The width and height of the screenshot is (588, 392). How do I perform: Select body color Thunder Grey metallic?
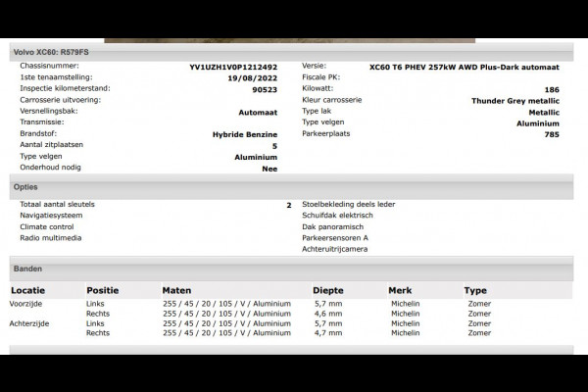click(515, 101)
